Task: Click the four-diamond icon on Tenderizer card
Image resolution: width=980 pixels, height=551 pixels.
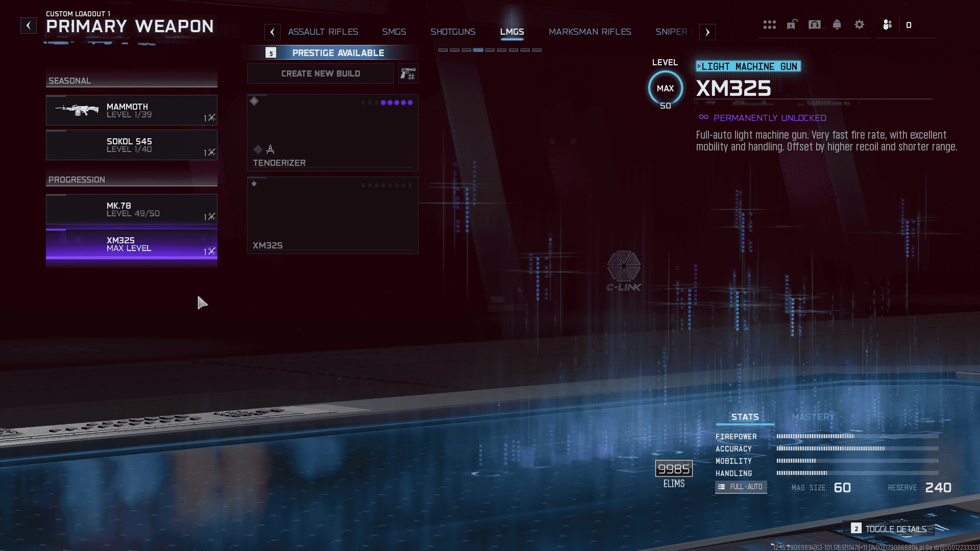Action: tap(258, 149)
